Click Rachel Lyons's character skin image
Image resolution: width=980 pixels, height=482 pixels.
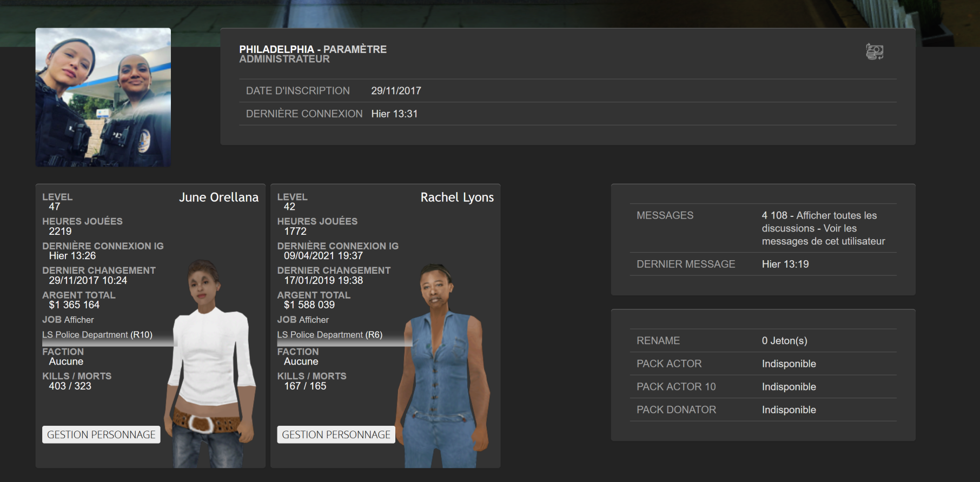click(443, 366)
